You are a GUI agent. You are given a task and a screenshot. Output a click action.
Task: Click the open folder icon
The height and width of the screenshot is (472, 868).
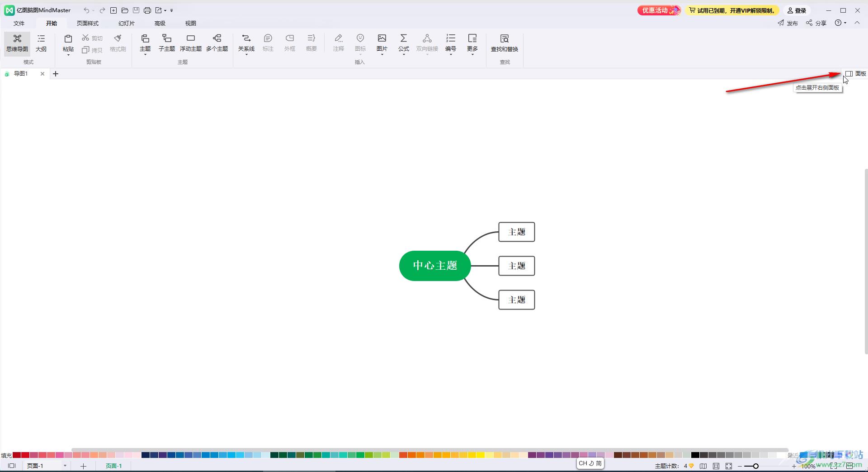pyautogui.click(x=125, y=10)
